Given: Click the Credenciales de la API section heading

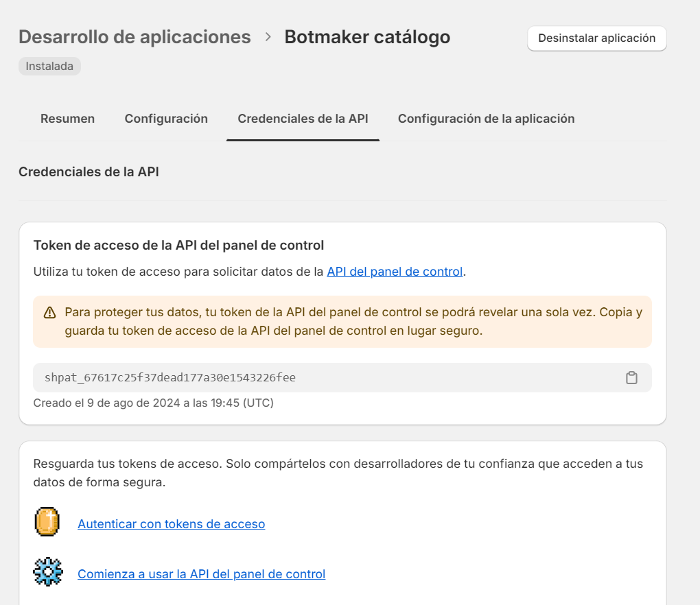Looking at the screenshot, I should pyautogui.click(x=89, y=171).
